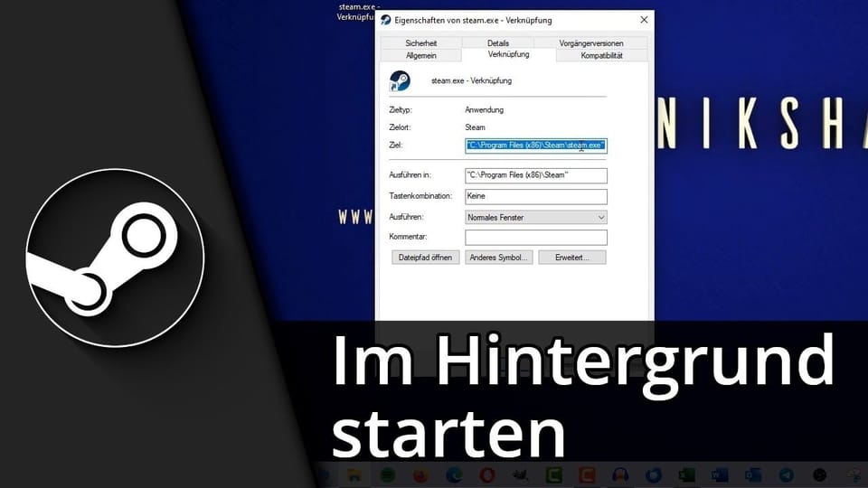Open Excel from the taskbar
The width and height of the screenshot is (868, 488).
(686, 474)
